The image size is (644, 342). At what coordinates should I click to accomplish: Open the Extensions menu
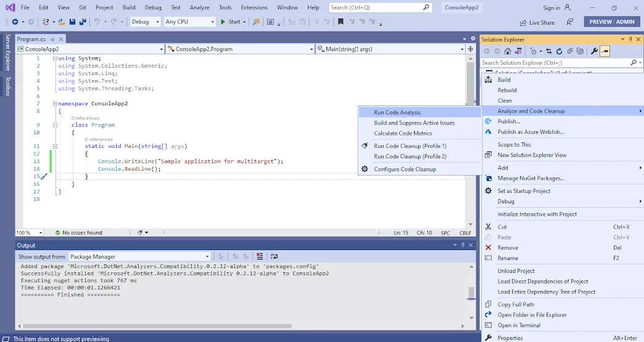(x=254, y=7)
